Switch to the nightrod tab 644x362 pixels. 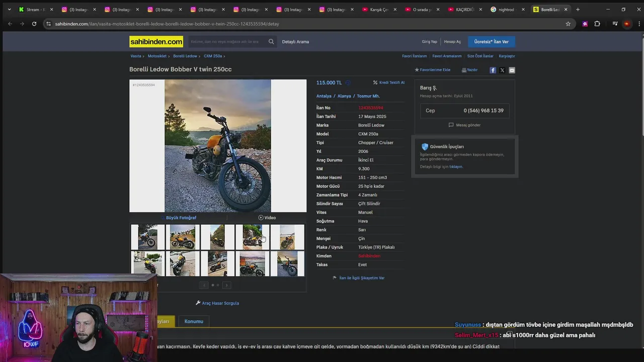click(x=507, y=10)
